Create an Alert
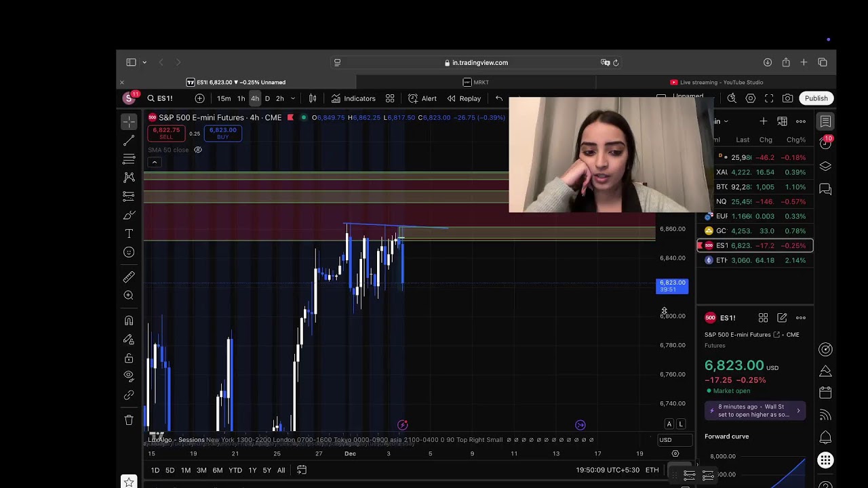The image size is (868, 488). [422, 98]
